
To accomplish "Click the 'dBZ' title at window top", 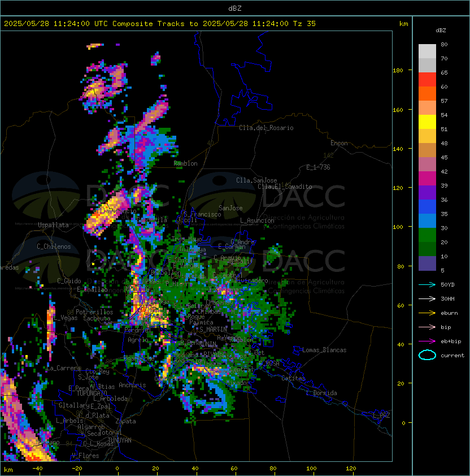I will pyautogui.click(x=235, y=8).
